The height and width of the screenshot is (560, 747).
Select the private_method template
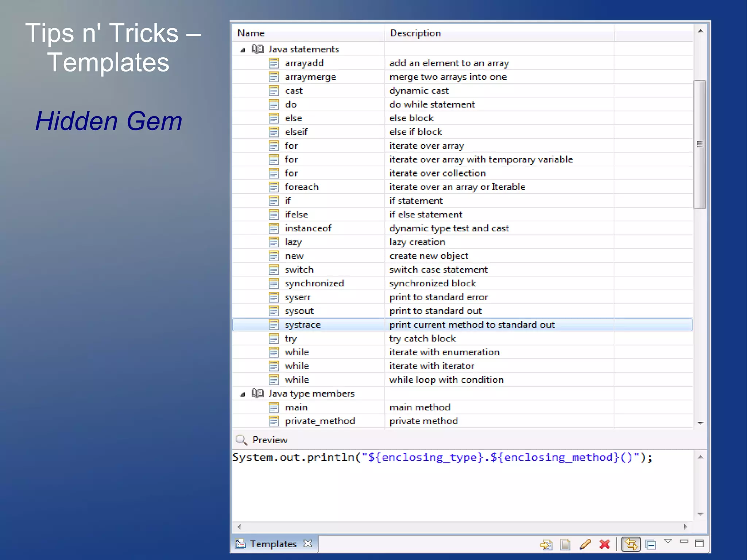(x=320, y=421)
